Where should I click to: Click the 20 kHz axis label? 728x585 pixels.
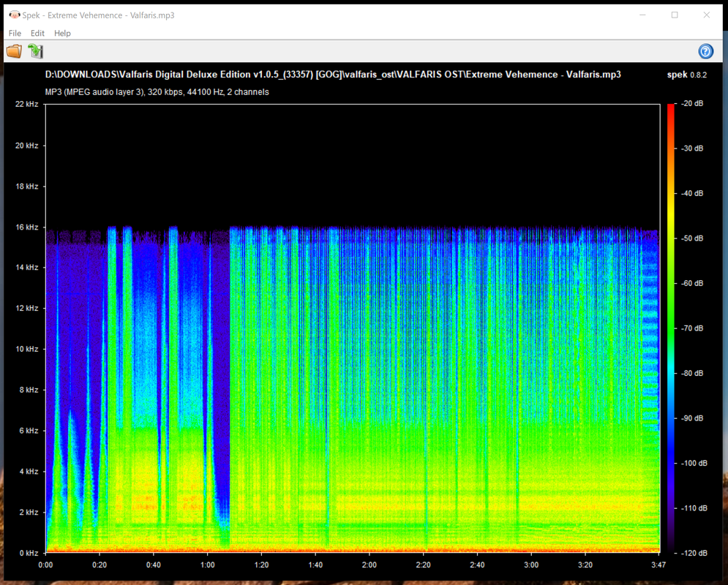coord(26,146)
